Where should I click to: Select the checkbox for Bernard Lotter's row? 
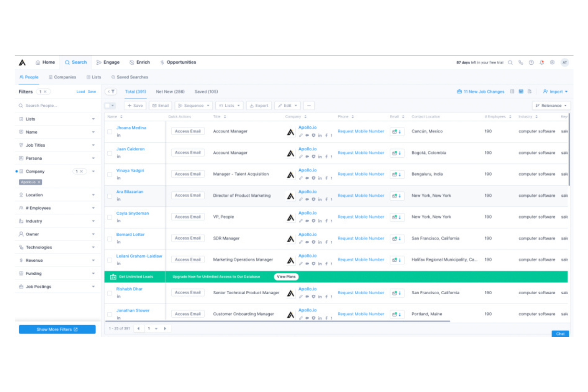110,238
